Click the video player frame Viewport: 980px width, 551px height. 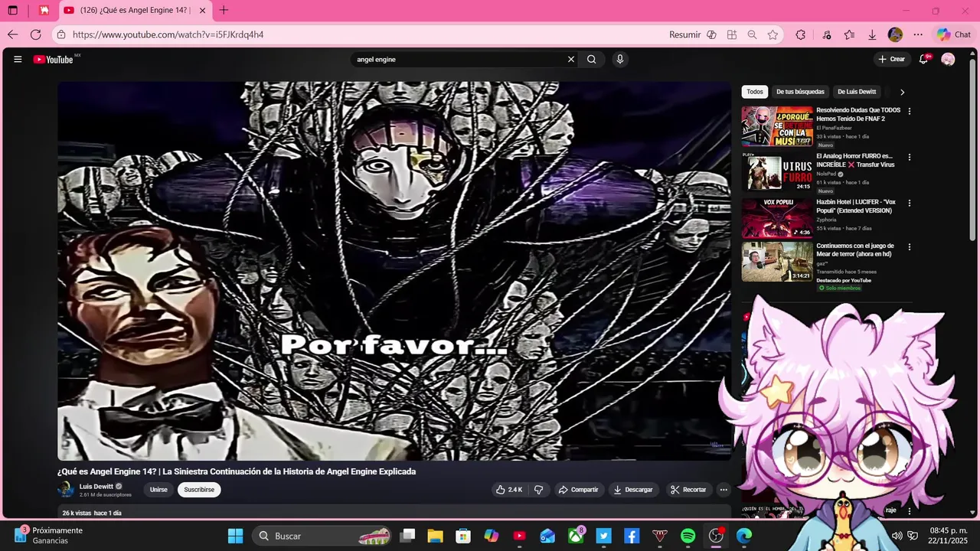tap(394, 271)
